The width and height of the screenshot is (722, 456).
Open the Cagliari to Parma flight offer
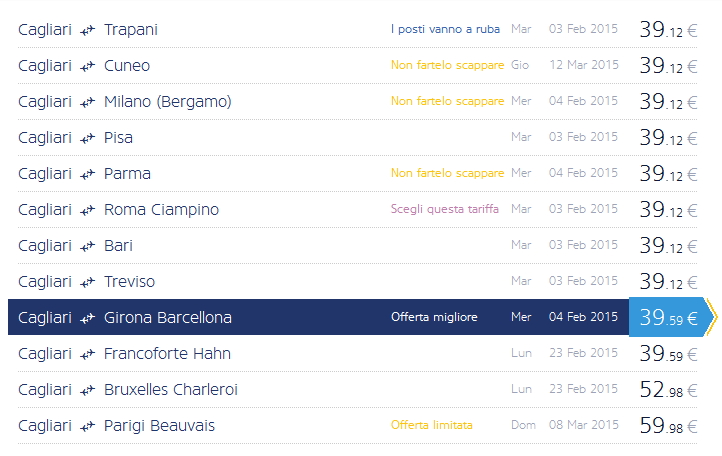click(x=127, y=174)
